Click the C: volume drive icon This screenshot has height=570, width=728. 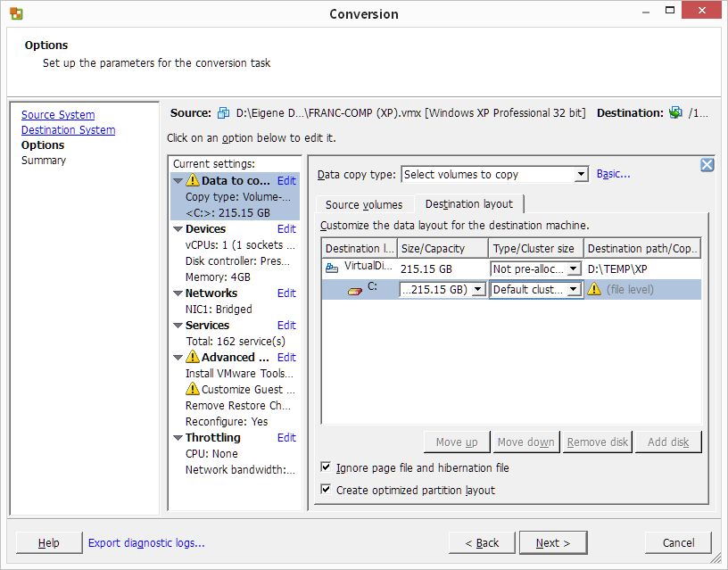(354, 290)
